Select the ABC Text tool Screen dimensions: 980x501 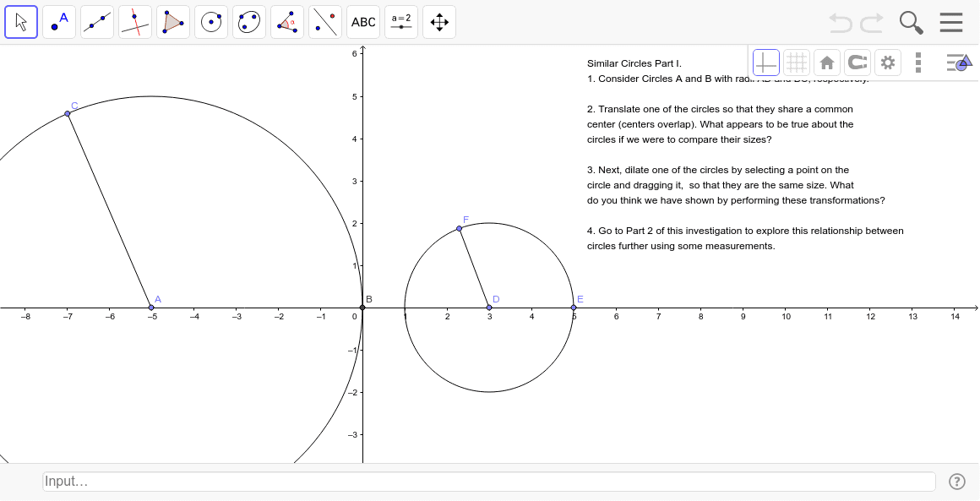[x=362, y=21]
